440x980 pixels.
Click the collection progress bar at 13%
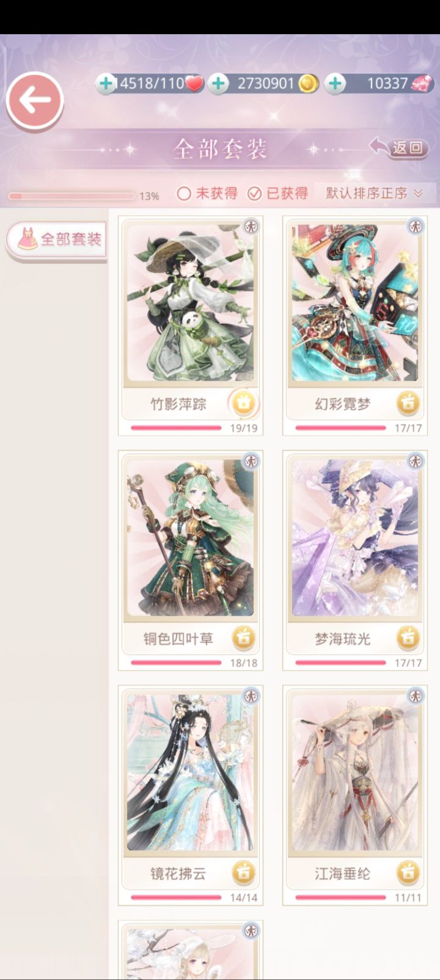pyautogui.click(x=71, y=196)
